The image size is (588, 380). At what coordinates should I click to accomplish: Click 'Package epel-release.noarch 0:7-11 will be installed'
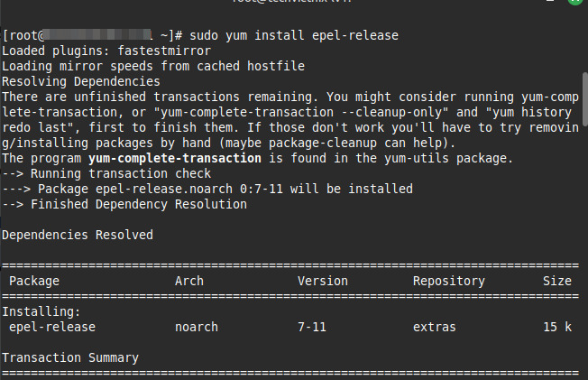225,190
